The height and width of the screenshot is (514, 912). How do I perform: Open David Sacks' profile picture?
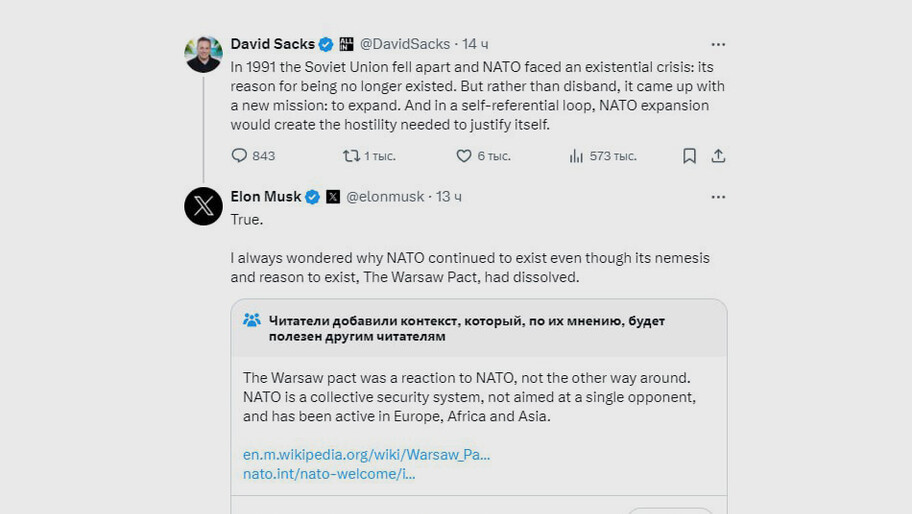pyautogui.click(x=204, y=54)
